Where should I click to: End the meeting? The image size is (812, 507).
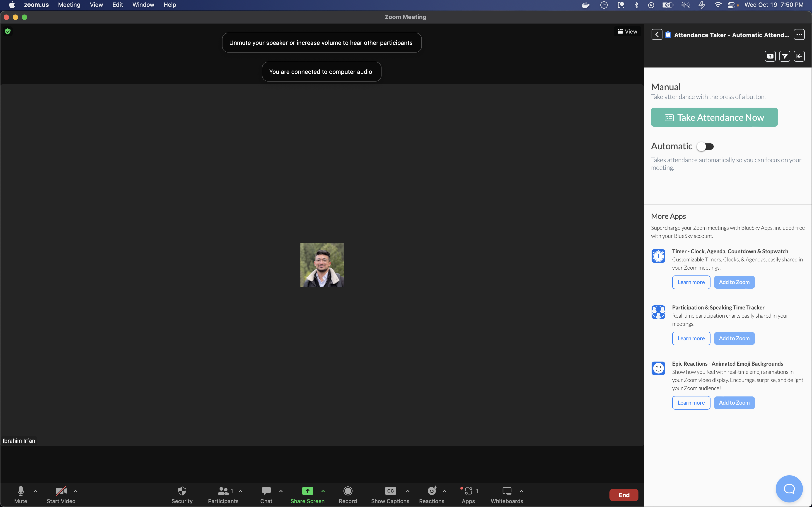point(623,495)
